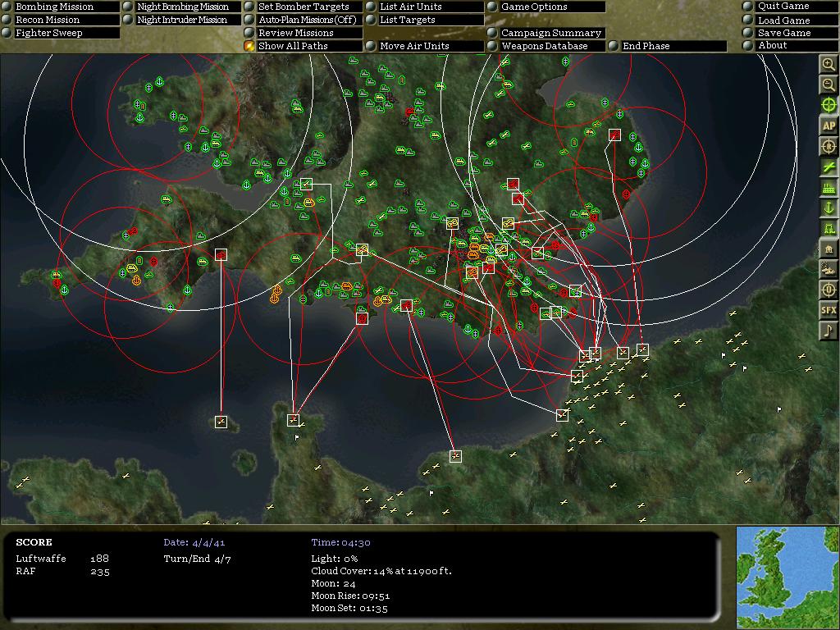Click the Time: 04:30 text
Image resolution: width=840 pixels, height=630 pixels.
tap(340, 542)
